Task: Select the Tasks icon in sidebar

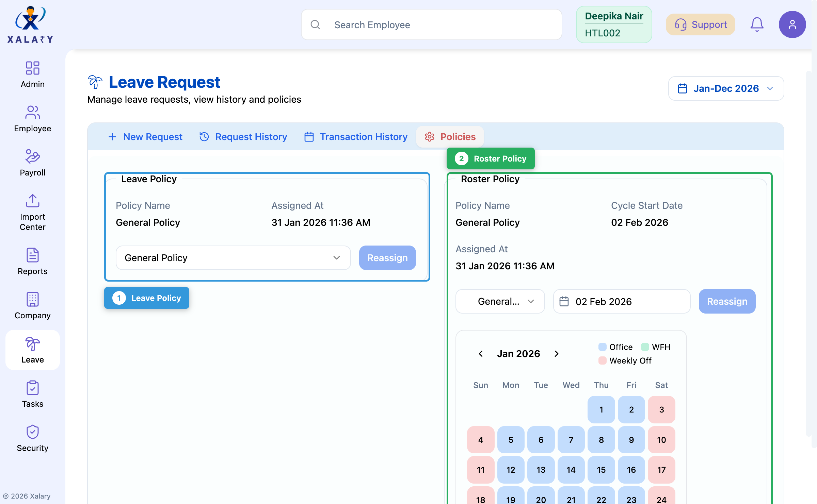Action: (x=32, y=394)
